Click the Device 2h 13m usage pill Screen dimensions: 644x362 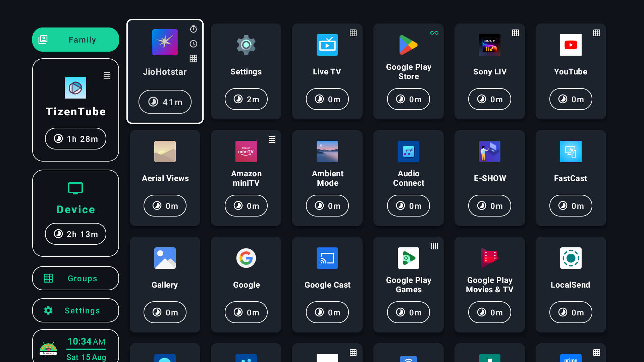pyautogui.click(x=75, y=234)
